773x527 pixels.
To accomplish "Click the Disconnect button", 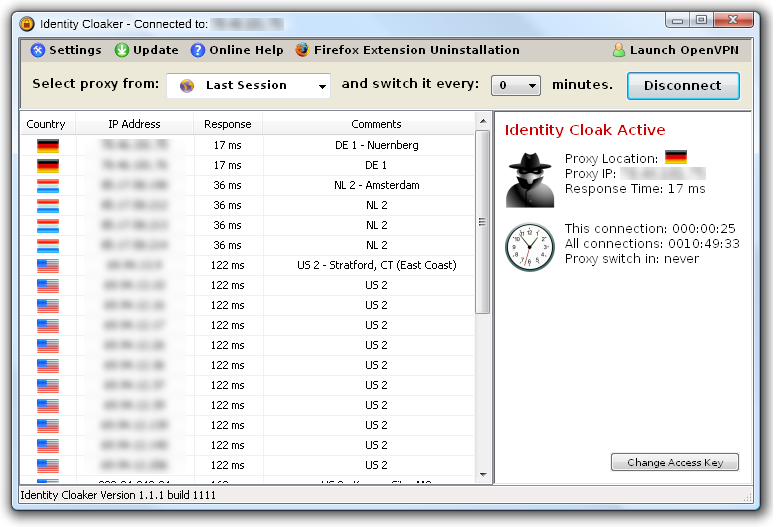I will (683, 86).
